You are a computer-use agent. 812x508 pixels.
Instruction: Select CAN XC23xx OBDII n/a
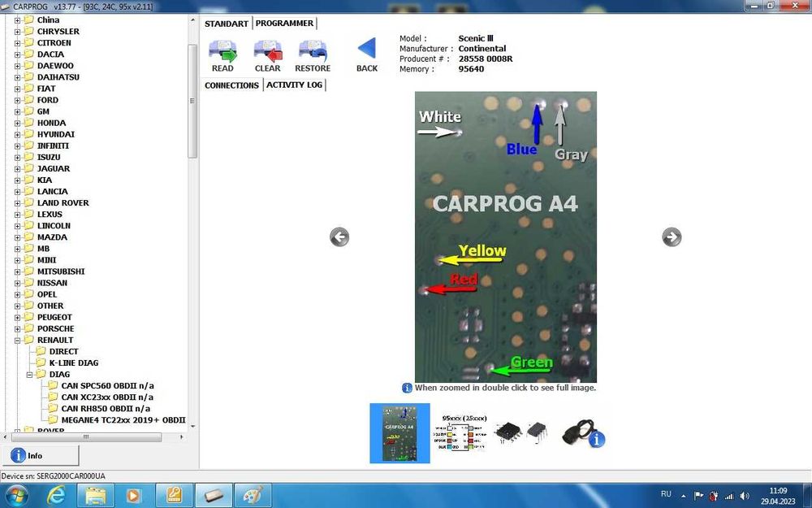(x=107, y=397)
